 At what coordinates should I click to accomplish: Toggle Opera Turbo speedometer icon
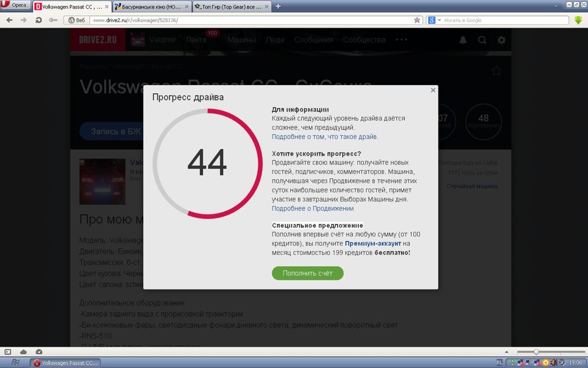point(39,352)
